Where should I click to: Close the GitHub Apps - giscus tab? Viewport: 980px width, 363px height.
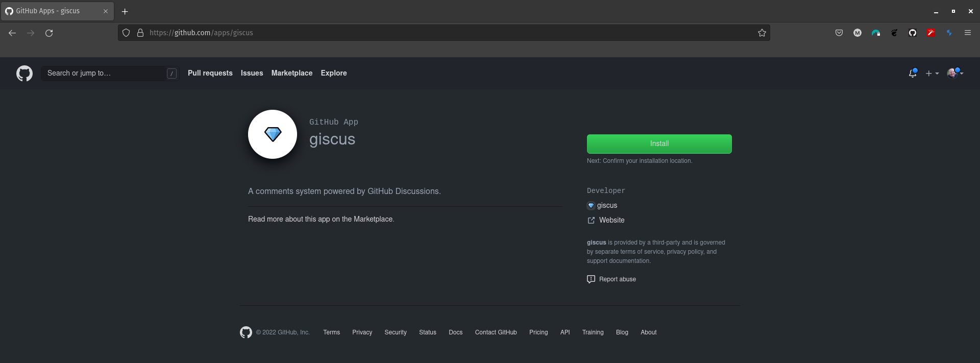[106, 11]
